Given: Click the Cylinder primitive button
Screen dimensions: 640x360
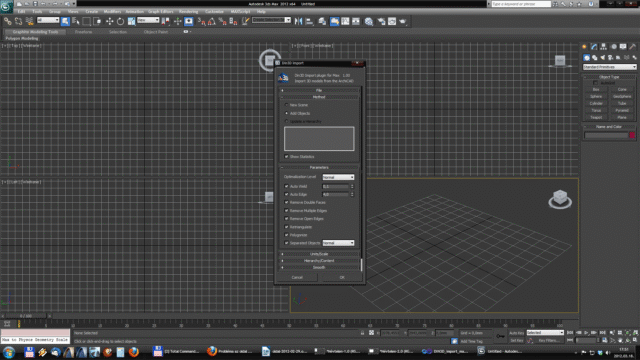Looking at the screenshot, I should (x=596, y=103).
